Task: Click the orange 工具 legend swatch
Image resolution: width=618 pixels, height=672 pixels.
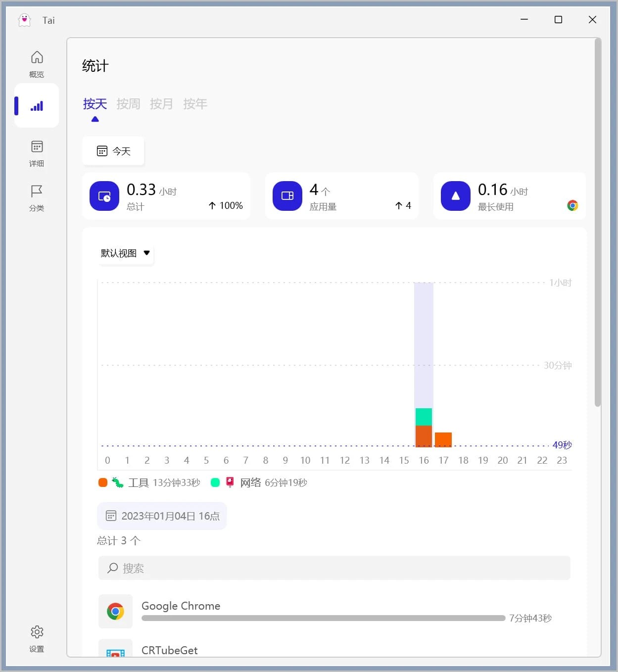Action: (103, 482)
